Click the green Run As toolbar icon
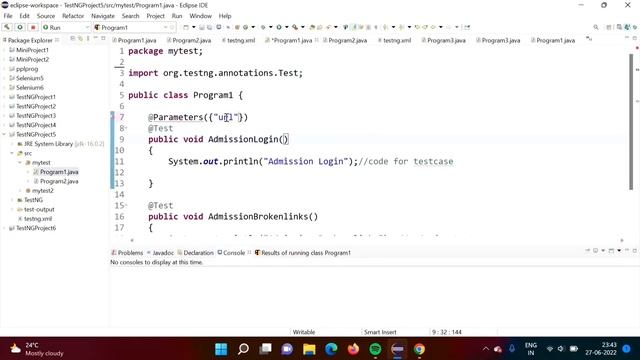 [x=279, y=27]
